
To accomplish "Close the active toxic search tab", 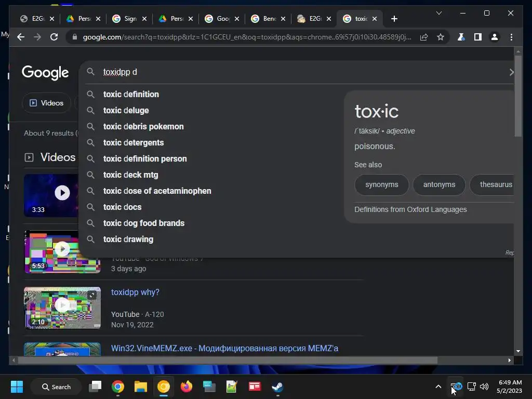I will pos(375,19).
